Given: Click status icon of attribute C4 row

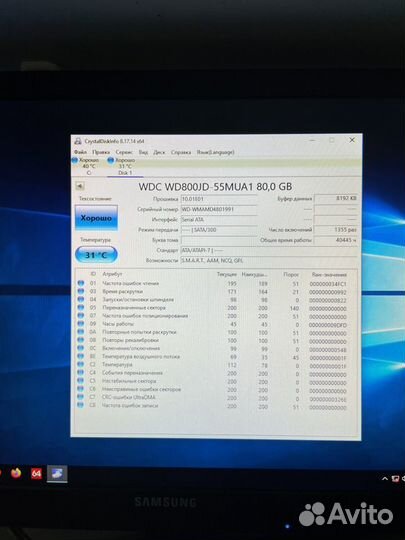Looking at the screenshot, I should (81, 373).
